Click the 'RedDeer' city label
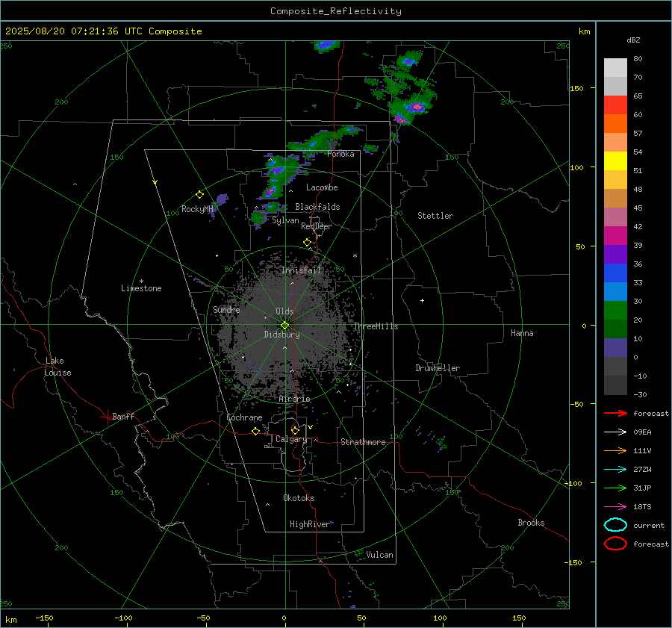This screenshot has height=628, width=672. [317, 226]
